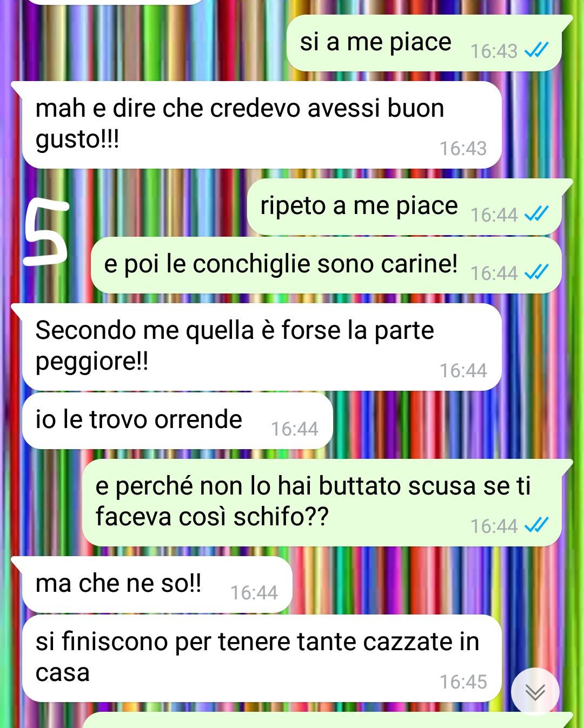Tap the read ticks on 'si a me piace'
This screenshot has width=584, height=728.
tap(536, 50)
